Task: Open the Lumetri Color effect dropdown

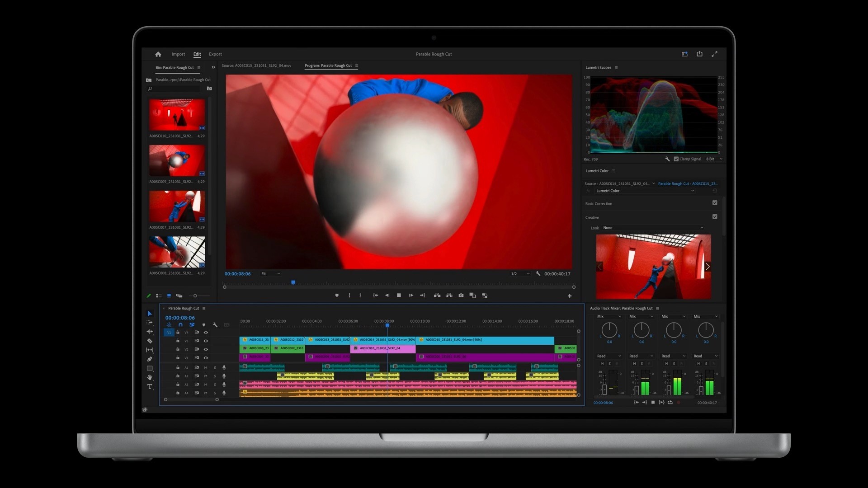Action: (x=645, y=191)
